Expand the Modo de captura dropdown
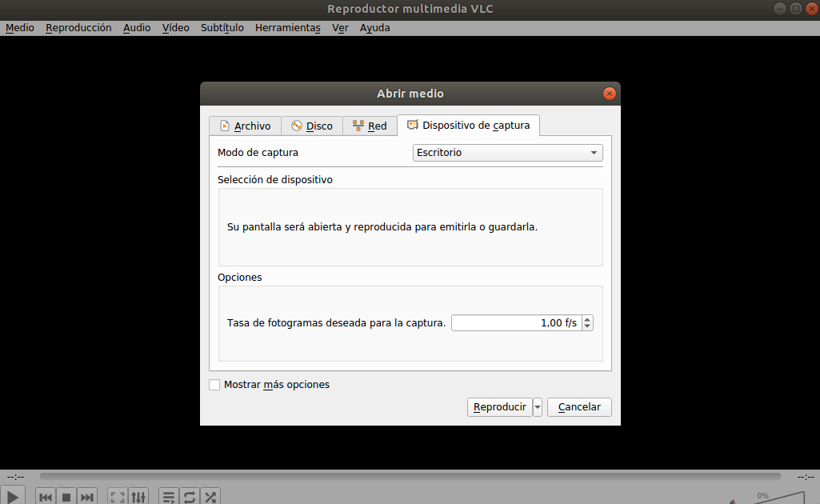 (x=507, y=153)
